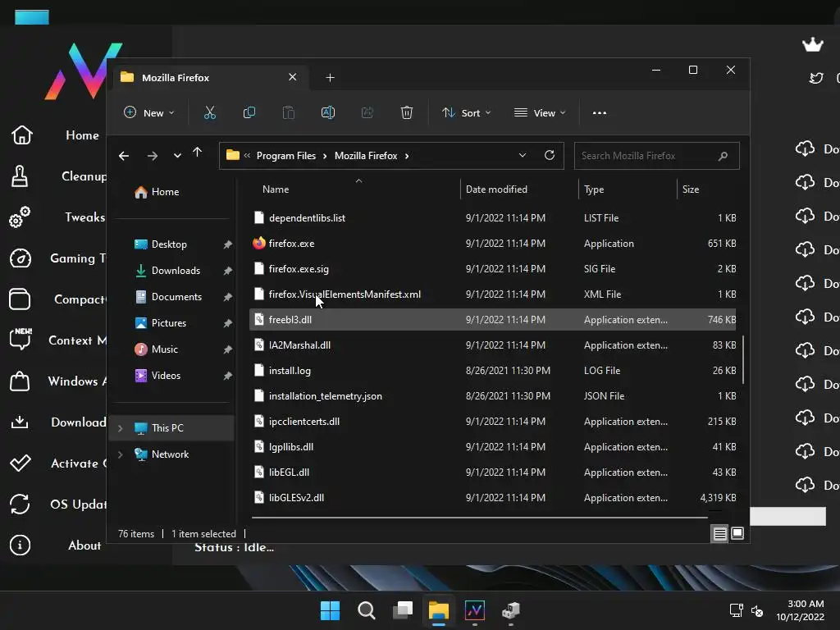The image size is (840, 630).
Task: Click the Windows Start button in taskbar
Action: coord(330,610)
